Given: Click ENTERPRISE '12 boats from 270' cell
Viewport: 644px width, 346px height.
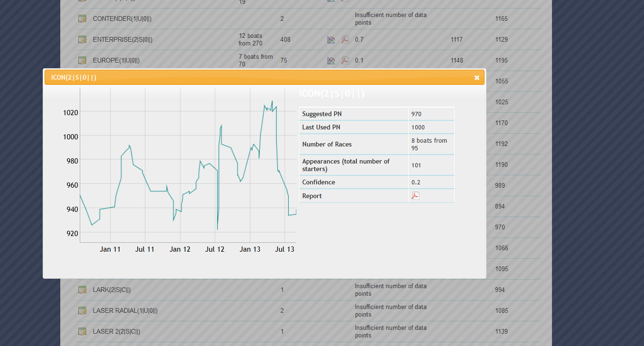Looking at the screenshot, I should pyautogui.click(x=250, y=40).
